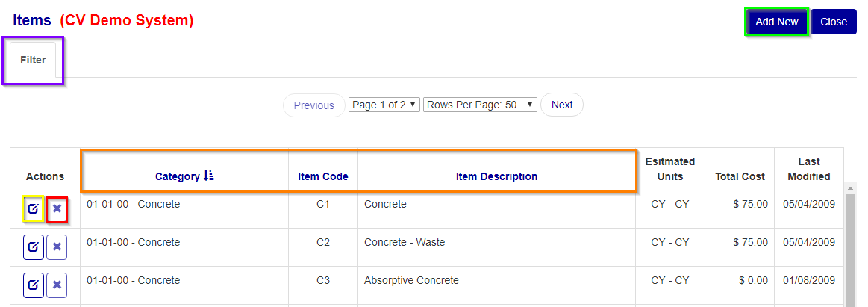Click the sort icon beside Category
This screenshot has width=868, height=307.
(x=209, y=176)
